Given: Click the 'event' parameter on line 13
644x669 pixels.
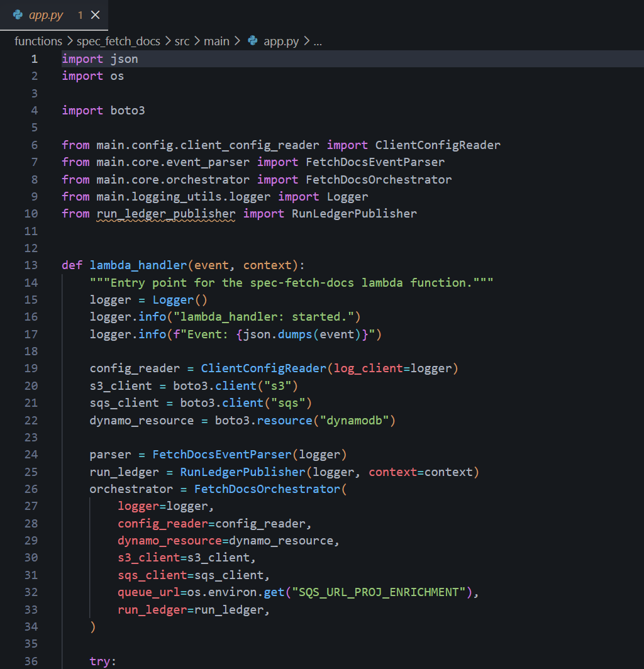Looking at the screenshot, I should pyautogui.click(x=211, y=265).
